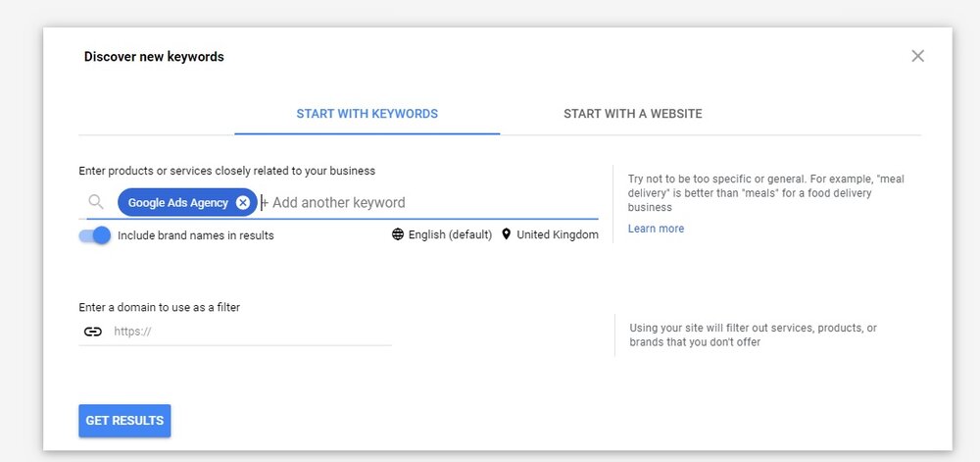
Task: Change the United Kingdom location setting
Action: pyautogui.click(x=550, y=234)
